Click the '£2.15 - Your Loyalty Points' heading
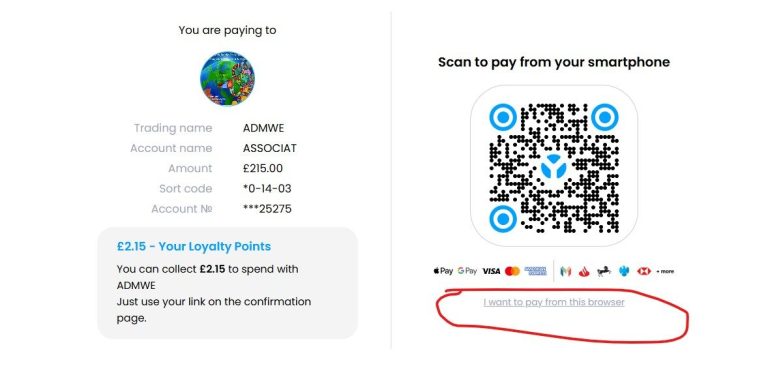768x392 pixels. tap(194, 246)
